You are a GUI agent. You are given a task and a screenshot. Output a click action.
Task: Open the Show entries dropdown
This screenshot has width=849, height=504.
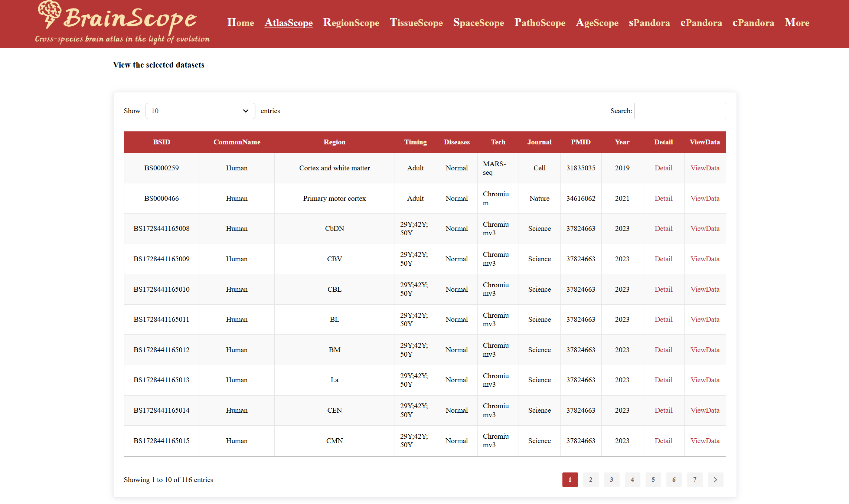[x=200, y=111]
